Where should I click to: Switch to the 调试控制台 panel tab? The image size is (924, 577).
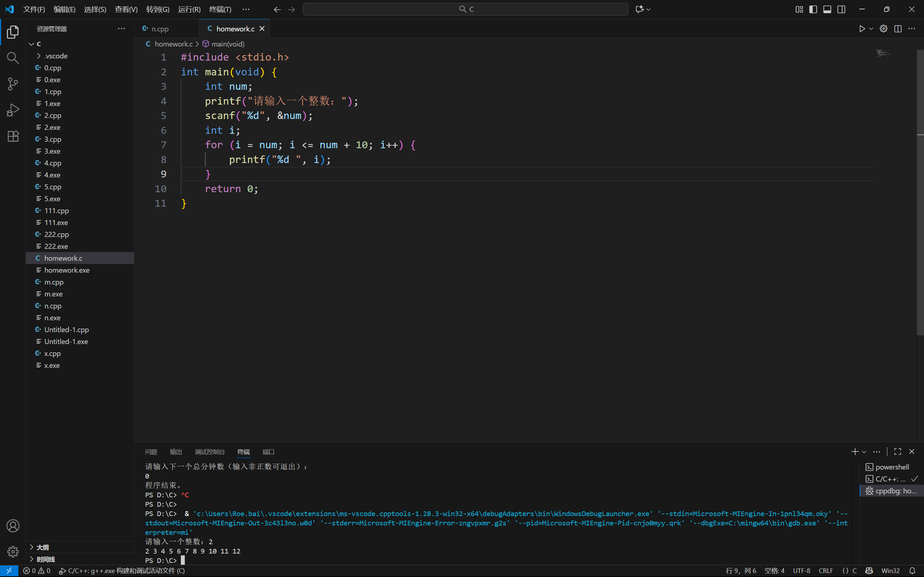[210, 452]
